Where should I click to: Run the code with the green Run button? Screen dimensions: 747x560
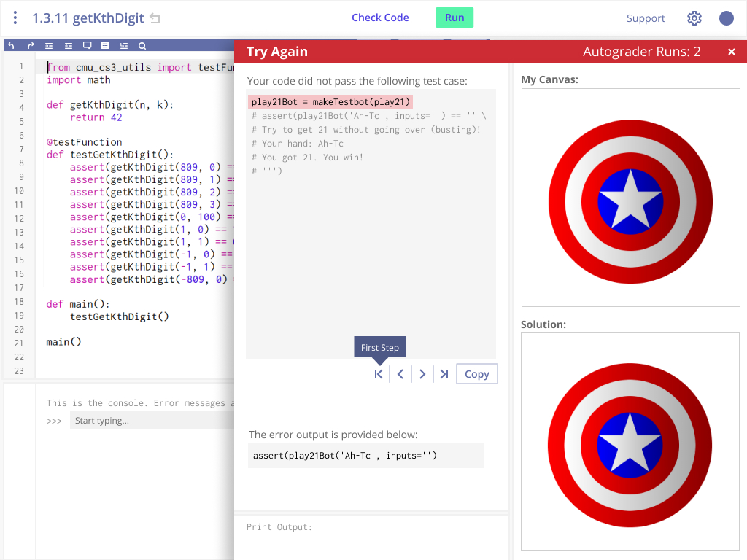coord(454,17)
